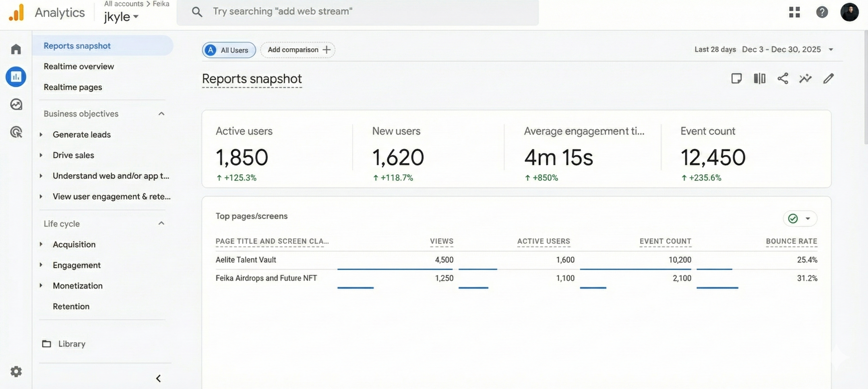Click the Add comparison button
The height and width of the screenshot is (389, 868).
[298, 50]
